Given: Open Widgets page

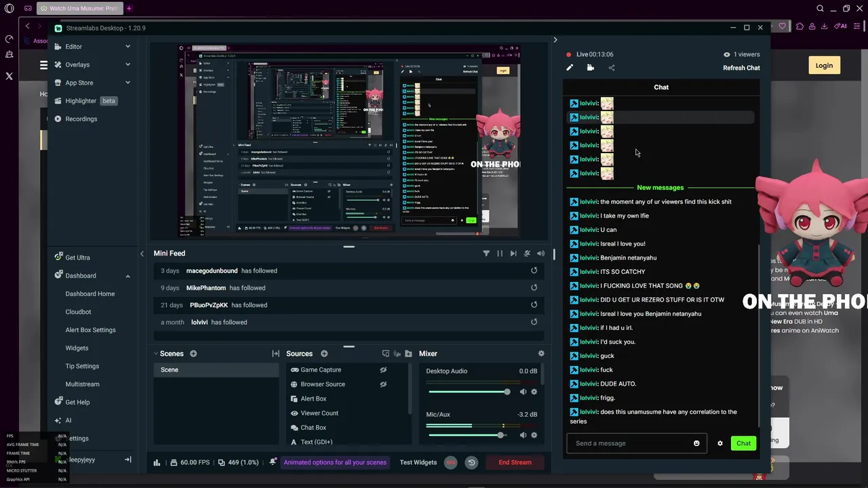Looking at the screenshot, I should point(77,348).
